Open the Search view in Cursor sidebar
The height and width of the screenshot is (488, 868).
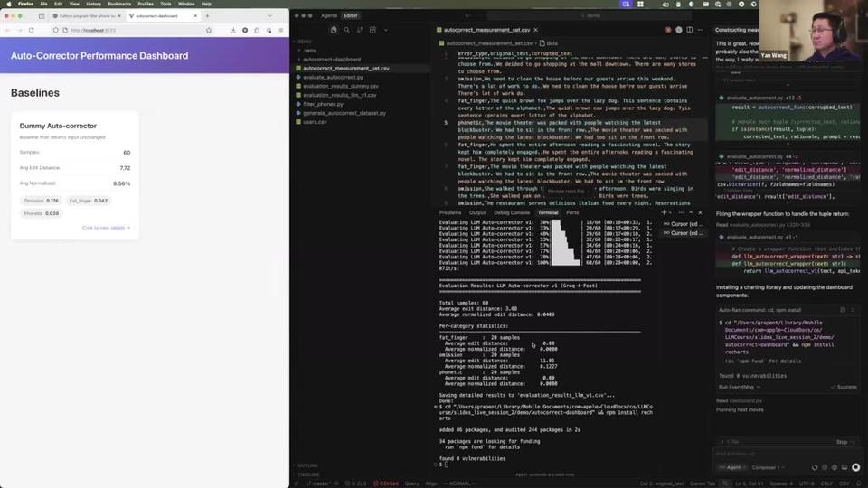[x=347, y=30]
